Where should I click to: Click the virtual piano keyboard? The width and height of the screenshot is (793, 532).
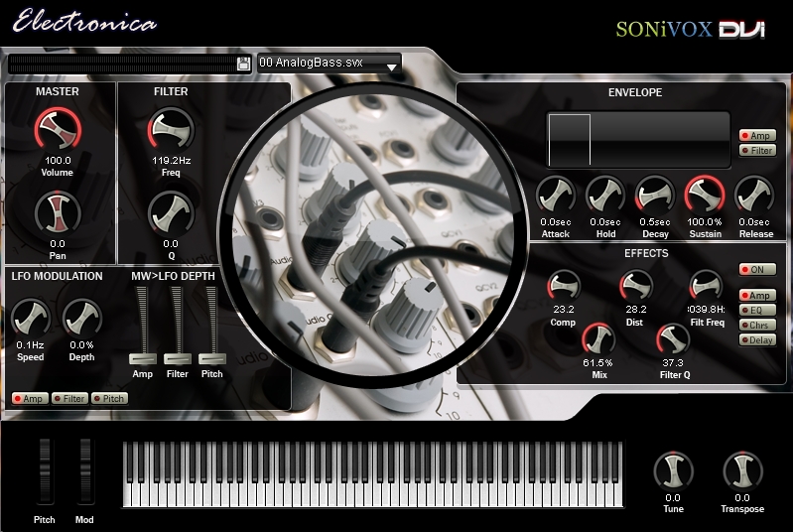pyautogui.click(x=373, y=473)
